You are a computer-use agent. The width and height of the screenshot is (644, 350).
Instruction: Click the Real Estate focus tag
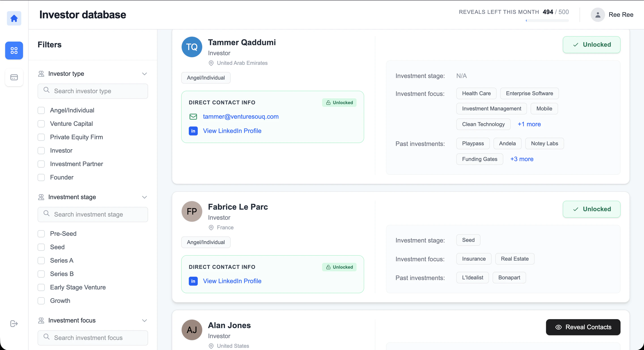click(x=514, y=259)
